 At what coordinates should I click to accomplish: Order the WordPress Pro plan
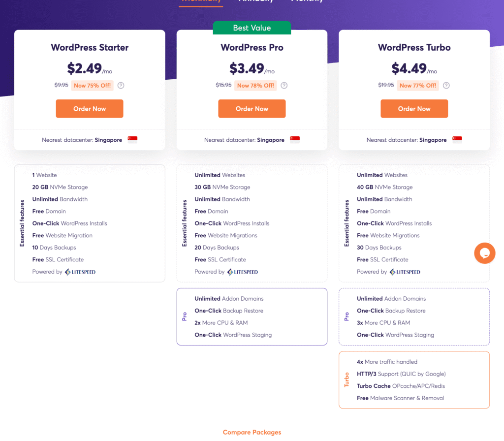click(x=252, y=109)
